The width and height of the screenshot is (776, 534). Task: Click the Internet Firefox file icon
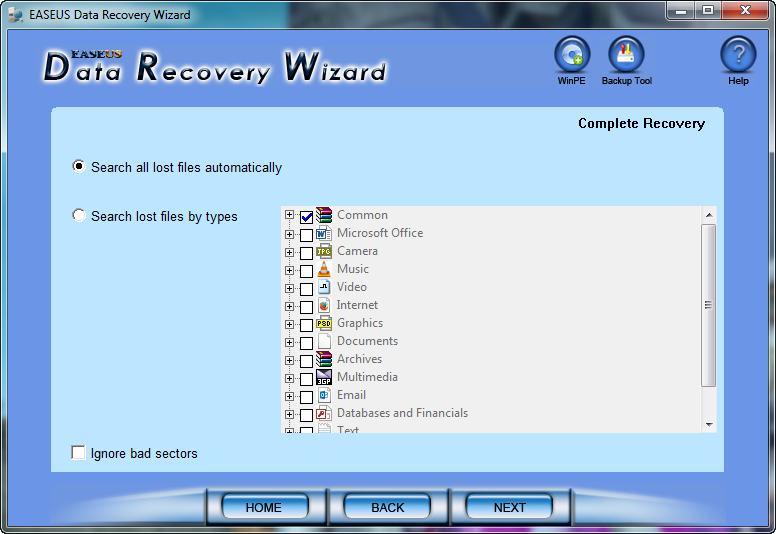pyautogui.click(x=324, y=305)
